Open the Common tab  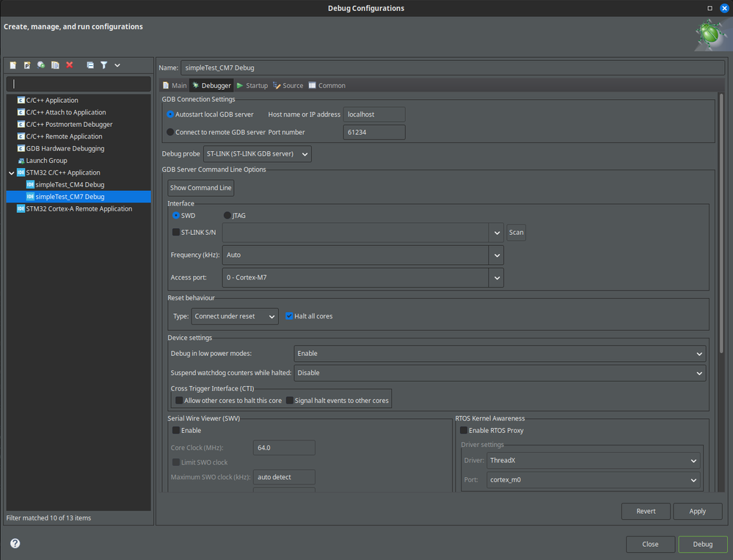327,86
